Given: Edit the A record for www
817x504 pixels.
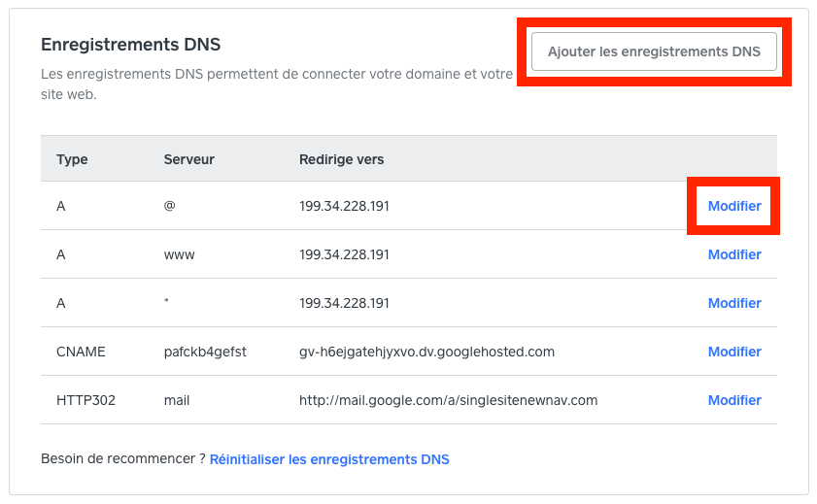Looking at the screenshot, I should (734, 254).
